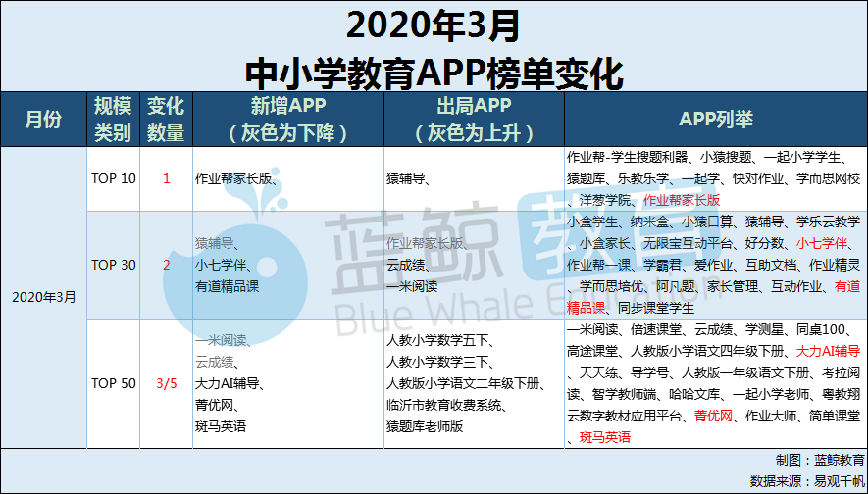The image size is (868, 494).
Task: Click the red "3/5" change count
Action: 167,383
